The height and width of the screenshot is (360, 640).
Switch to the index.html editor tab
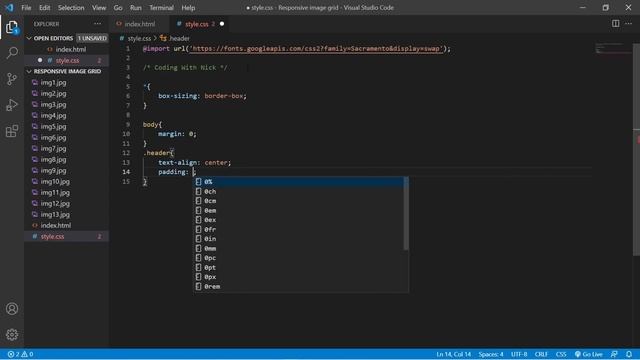pos(140,24)
